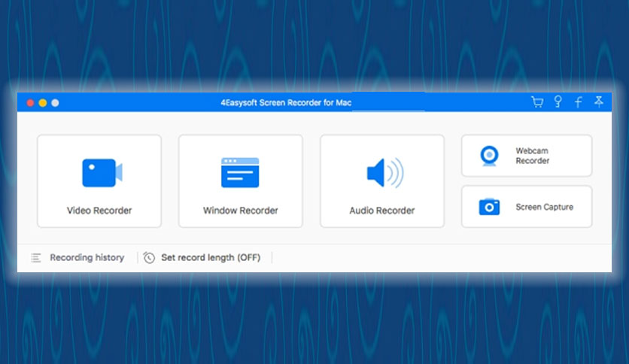Open the Video Recorder card

click(x=99, y=181)
